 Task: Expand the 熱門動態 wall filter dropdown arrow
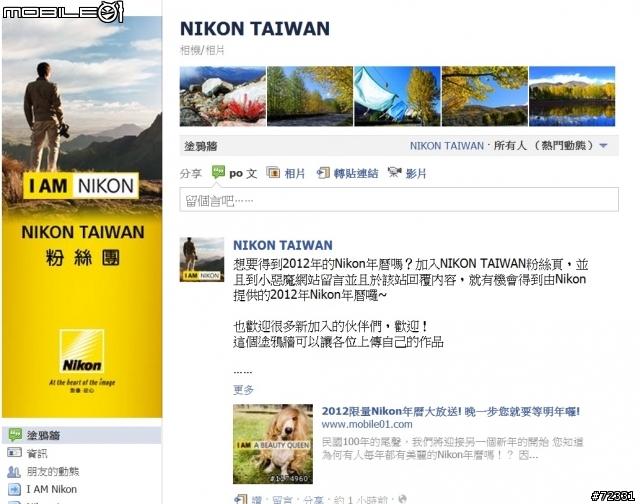pyautogui.click(x=603, y=146)
